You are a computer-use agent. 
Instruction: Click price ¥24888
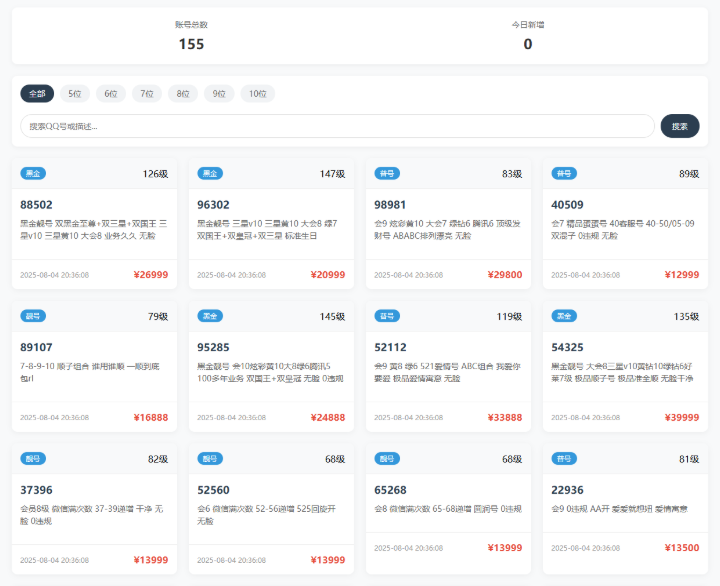[x=328, y=417]
